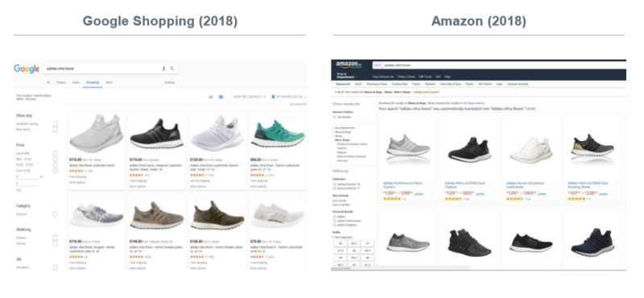
Task: Click the My Shortlist bookmark icon
Action: (273, 97)
